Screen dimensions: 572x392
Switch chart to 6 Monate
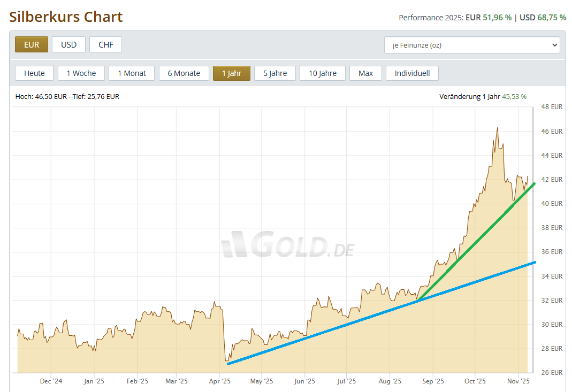pos(184,73)
